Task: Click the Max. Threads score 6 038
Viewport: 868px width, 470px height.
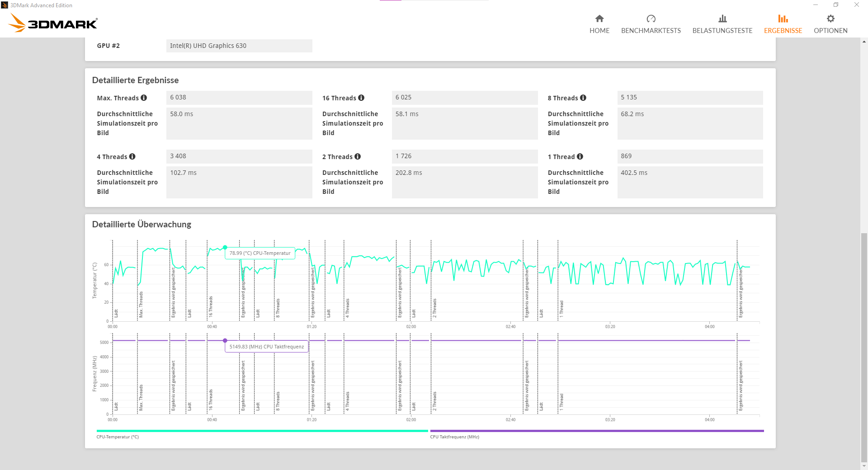Action: (239, 98)
